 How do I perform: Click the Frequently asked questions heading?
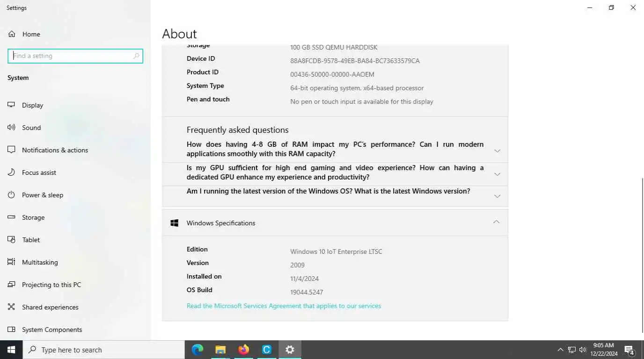click(x=237, y=130)
